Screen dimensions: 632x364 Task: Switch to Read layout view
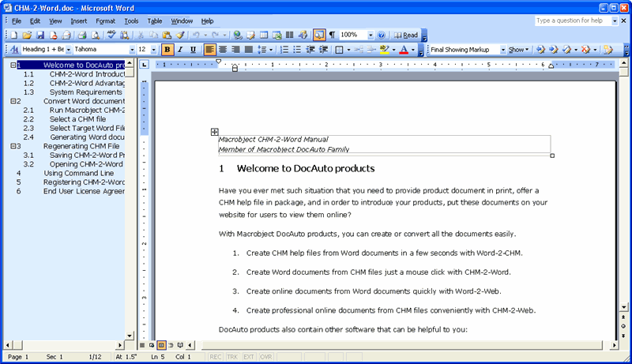tap(406, 36)
